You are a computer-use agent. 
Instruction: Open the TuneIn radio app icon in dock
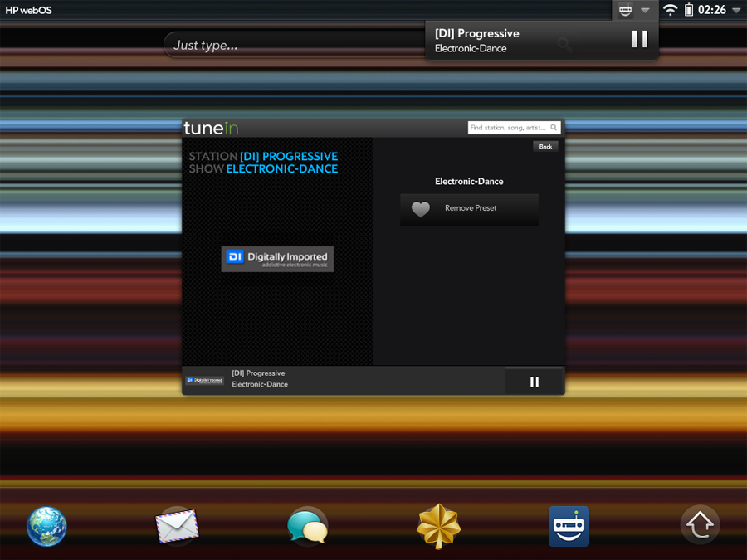[x=569, y=526]
